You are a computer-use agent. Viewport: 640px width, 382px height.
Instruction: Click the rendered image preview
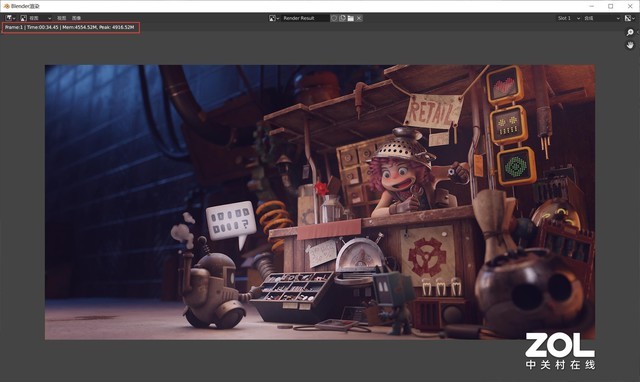tap(320, 202)
